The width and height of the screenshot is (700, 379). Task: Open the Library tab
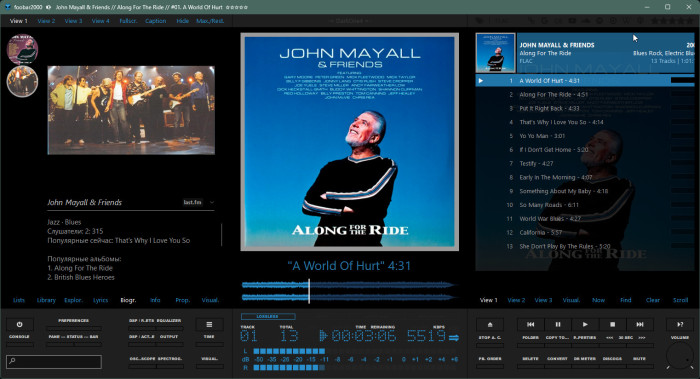coord(46,300)
